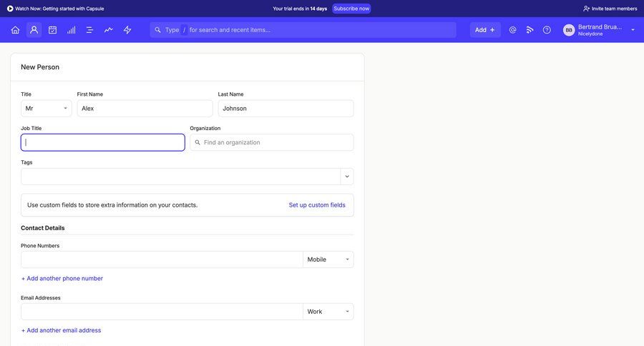Viewport: 644px width, 346px height.
Task: Open the Reports line graph icon
Action: click(x=108, y=30)
